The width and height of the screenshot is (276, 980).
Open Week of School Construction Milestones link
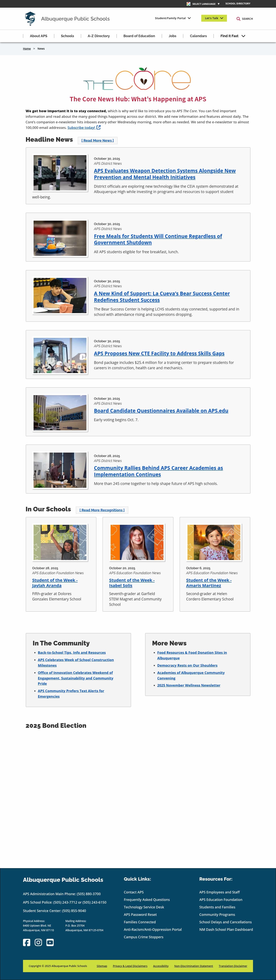[76, 663]
